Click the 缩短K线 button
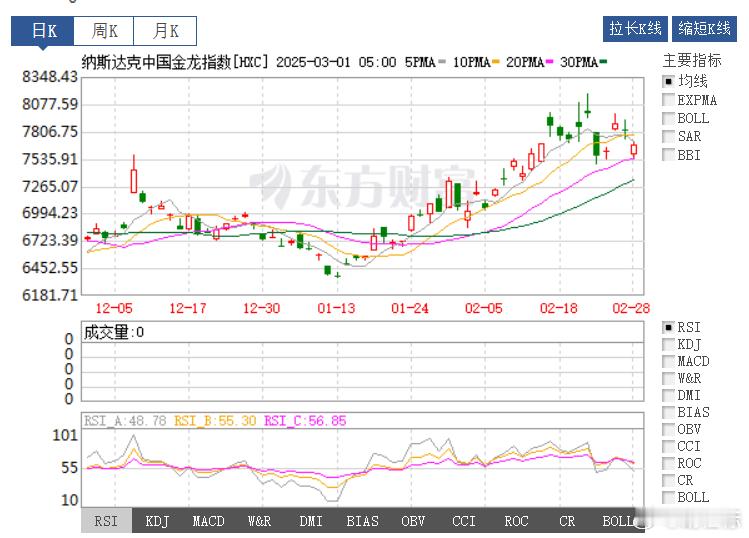This screenshot has width=749, height=538. pyautogui.click(x=704, y=29)
